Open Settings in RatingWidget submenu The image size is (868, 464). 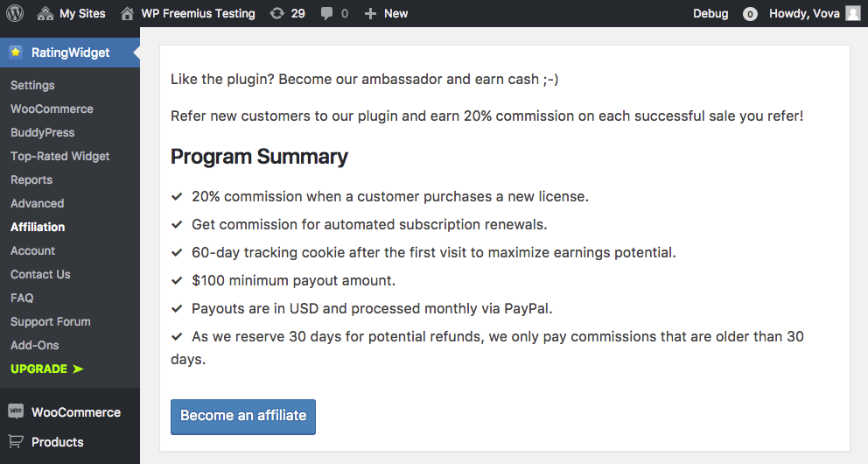(x=32, y=85)
